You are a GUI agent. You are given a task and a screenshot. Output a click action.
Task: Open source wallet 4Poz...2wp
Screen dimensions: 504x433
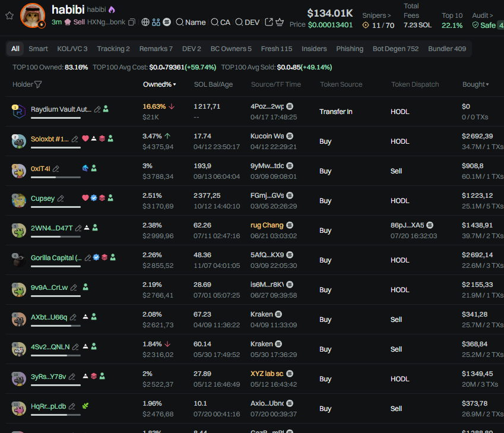point(267,106)
